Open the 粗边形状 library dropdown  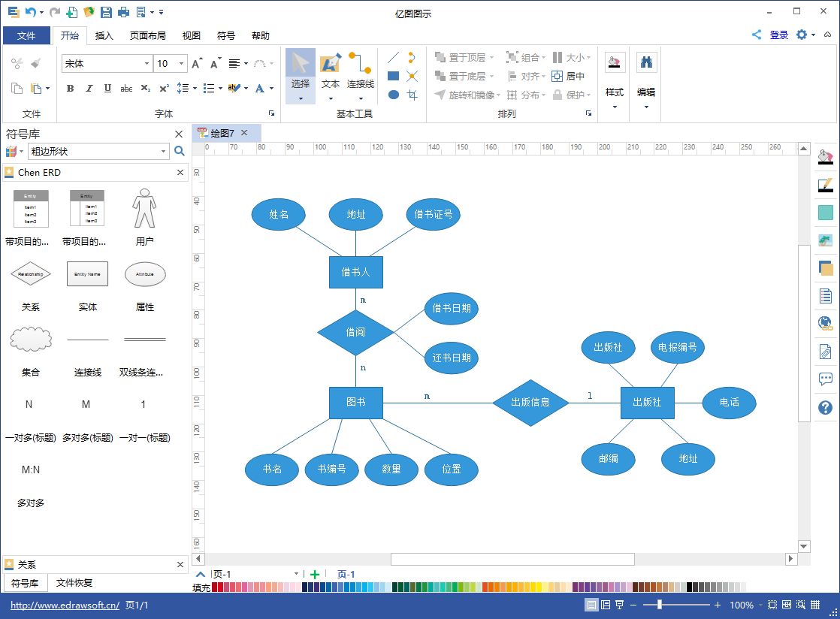pyautogui.click(x=164, y=152)
